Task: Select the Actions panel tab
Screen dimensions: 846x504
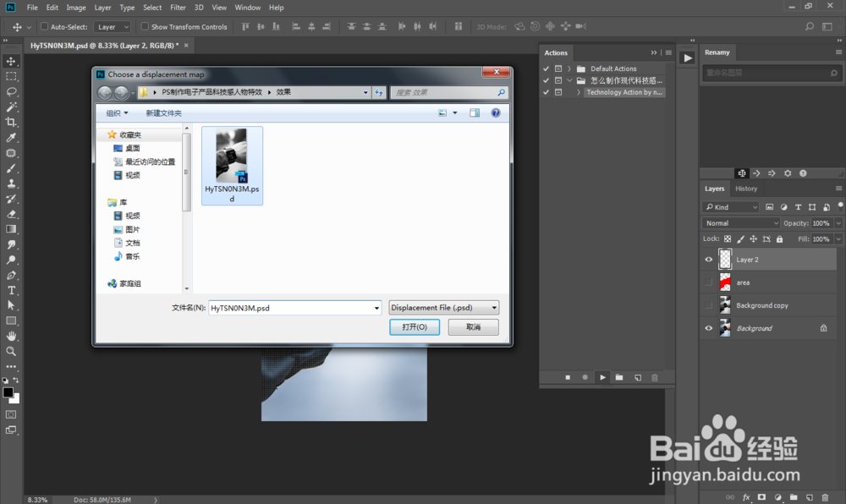Action: coord(556,52)
